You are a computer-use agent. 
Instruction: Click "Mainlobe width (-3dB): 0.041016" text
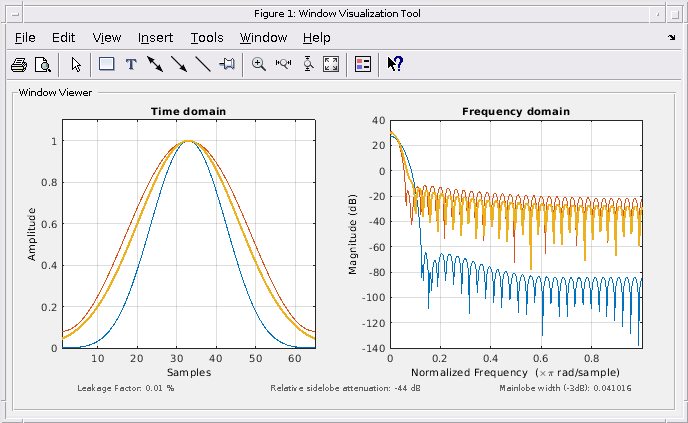[565, 388]
